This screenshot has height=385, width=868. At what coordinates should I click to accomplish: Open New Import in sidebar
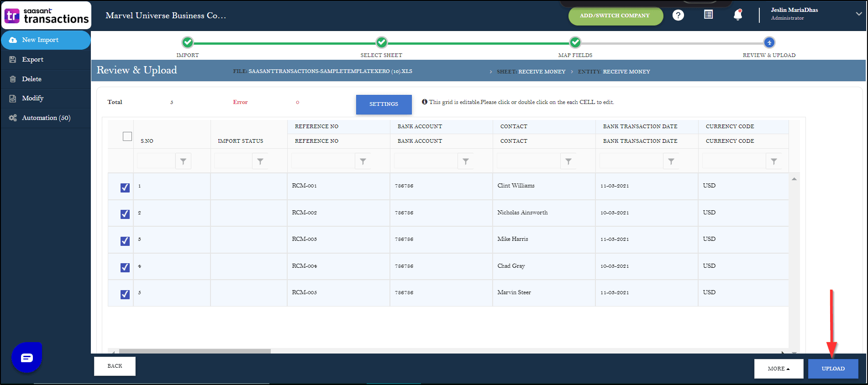pyautogui.click(x=46, y=40)
